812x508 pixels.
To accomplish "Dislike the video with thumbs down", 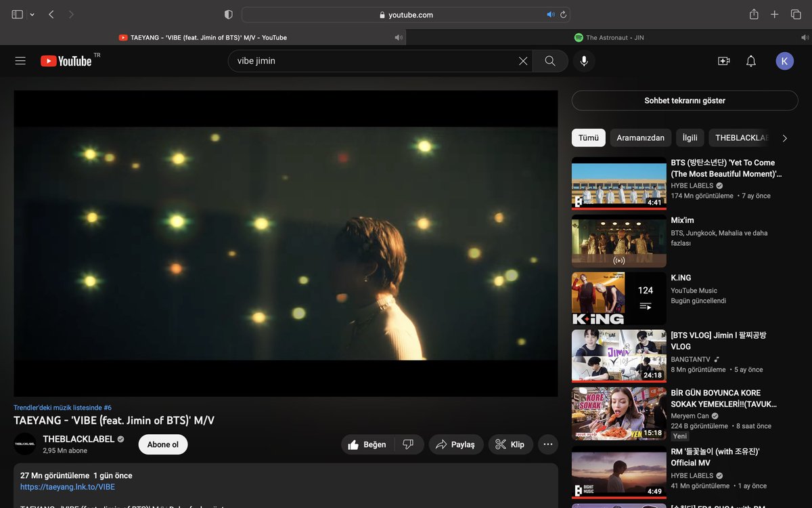I will [x=408, y=444].
